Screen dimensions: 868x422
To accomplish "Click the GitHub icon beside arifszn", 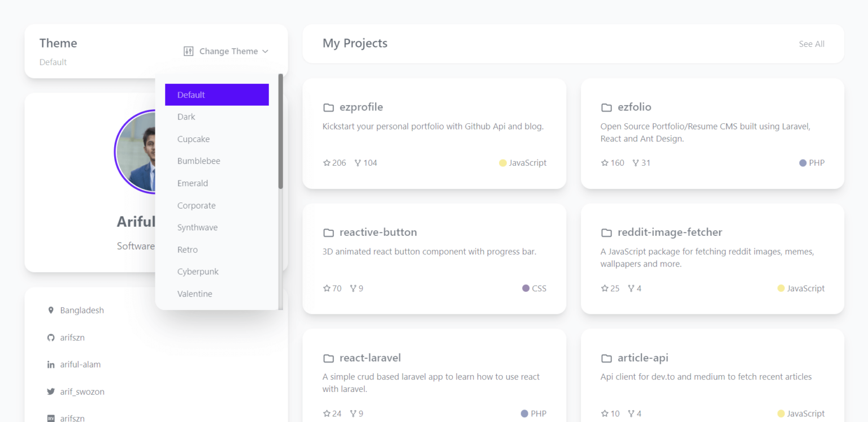I will pyautogui.click(x=51, y=337).
